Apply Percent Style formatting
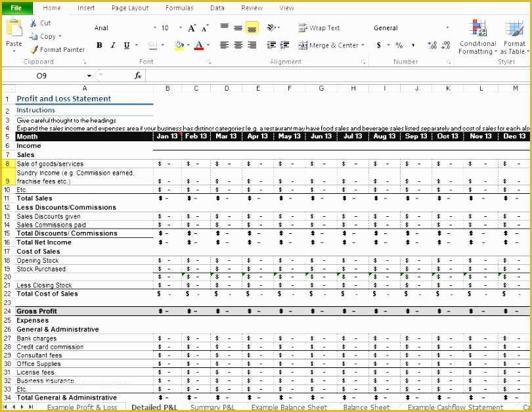The image size is (532, 412). [x=399, y=45]
